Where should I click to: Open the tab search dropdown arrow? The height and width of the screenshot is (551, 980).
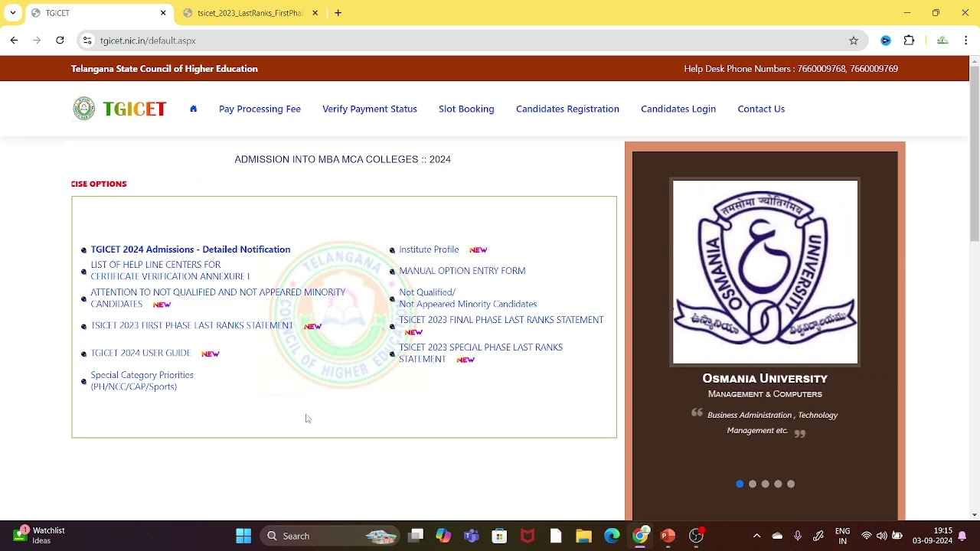click(x=13, y=13)
